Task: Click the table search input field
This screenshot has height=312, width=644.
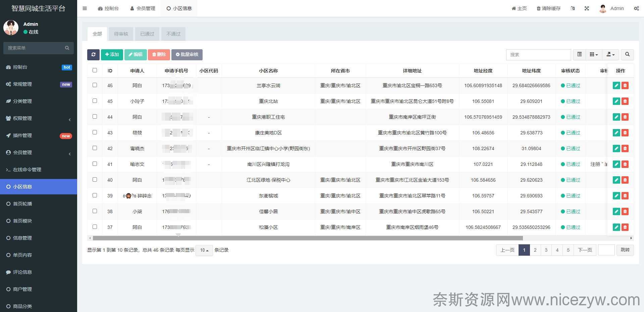Action: coord(538,55)
